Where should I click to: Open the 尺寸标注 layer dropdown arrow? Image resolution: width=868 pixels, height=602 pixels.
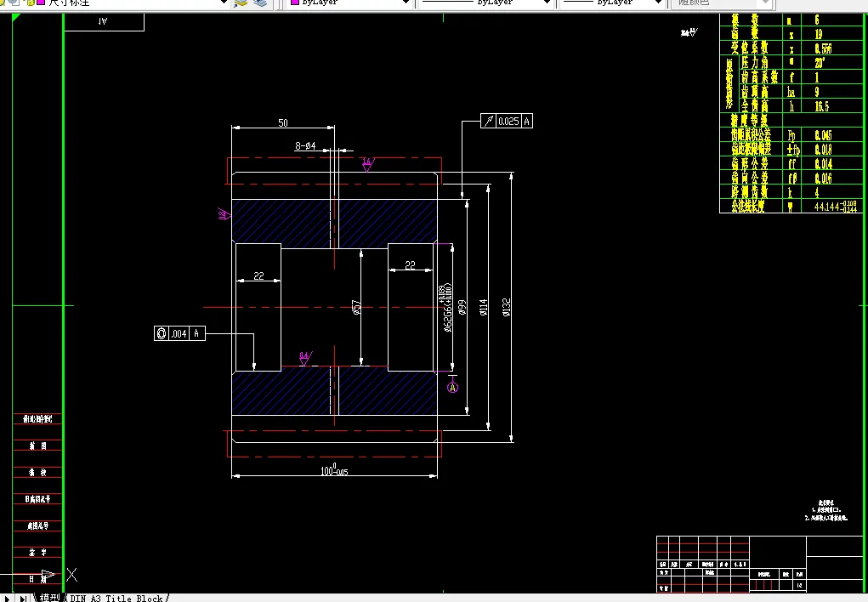224,3
